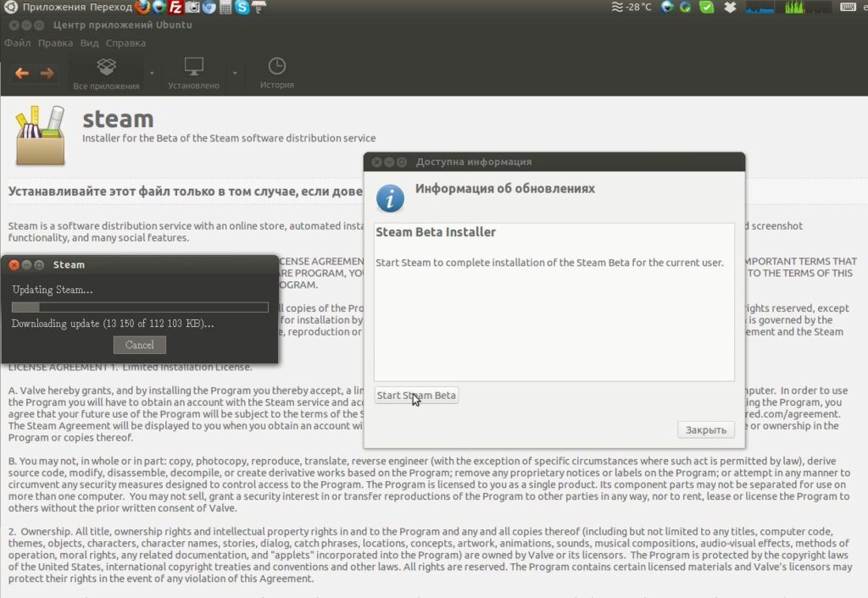Expand the Все приложения dropdown arrow

(x=152, y=73)
